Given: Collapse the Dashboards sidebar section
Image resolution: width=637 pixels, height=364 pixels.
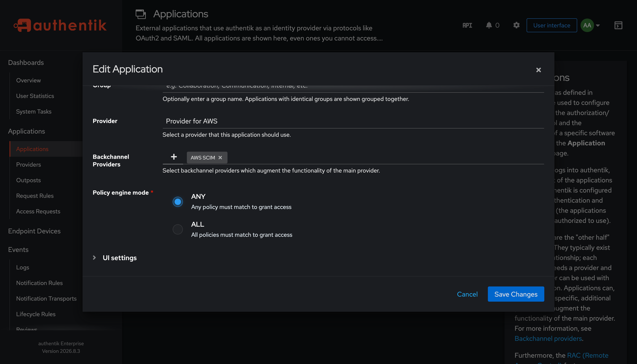Looking at the screenshot, I should tap(26, 63).
